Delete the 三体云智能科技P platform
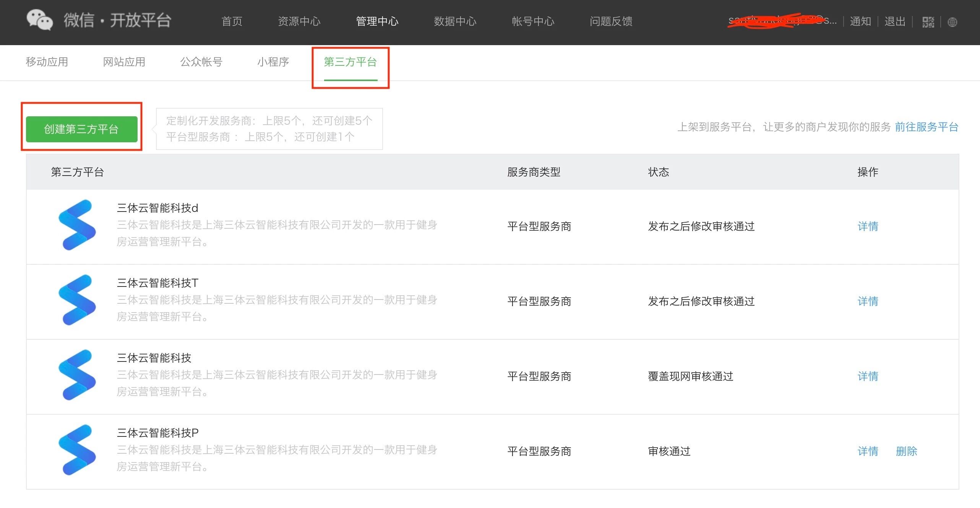The width and height of the screenshot is (980, 508). click(906, 451)
